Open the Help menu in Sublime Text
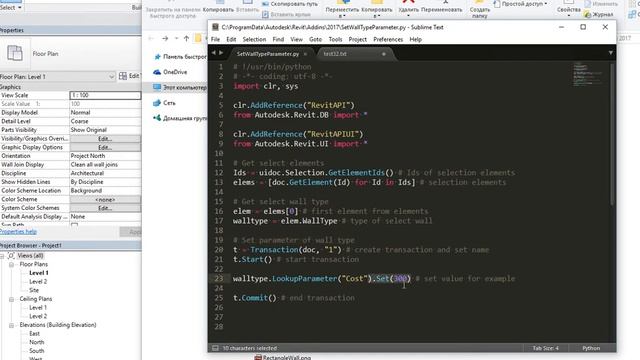This screenshot has height=360, width=640. [x=415, y=40]
